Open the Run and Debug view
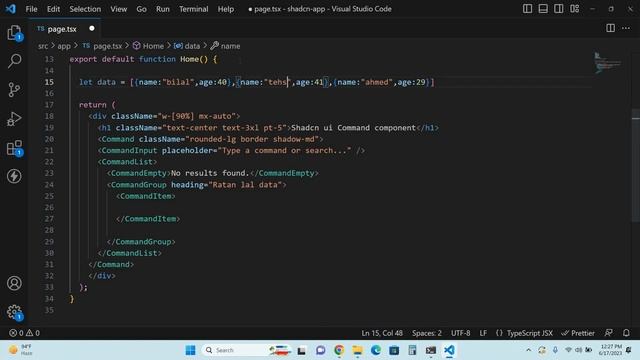 pyautogui.click(x=14, y=119)
